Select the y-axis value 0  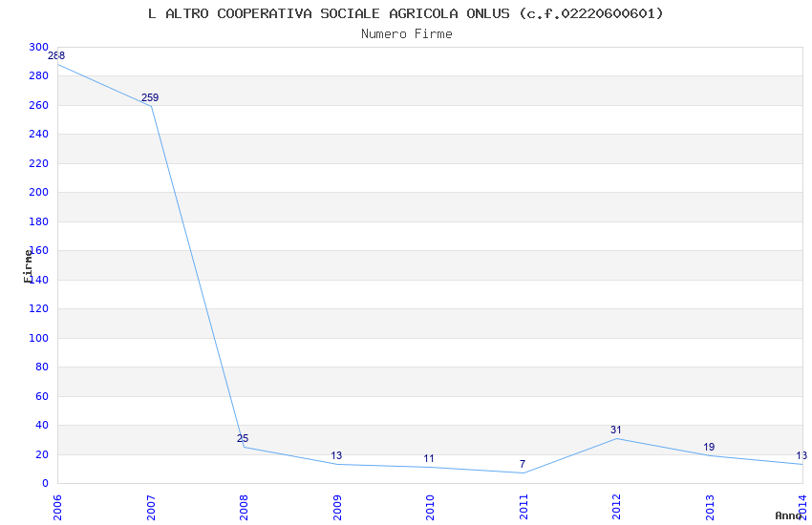[46, 483]
